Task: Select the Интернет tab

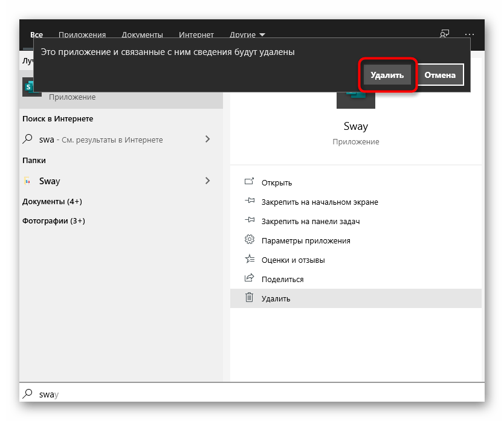Action: [196, 35]
